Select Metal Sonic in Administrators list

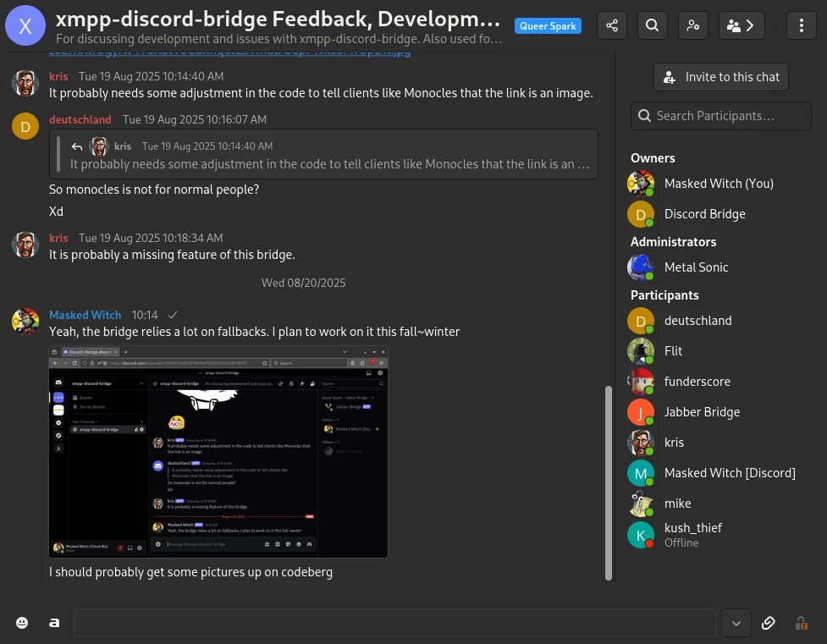click(x=696, y=267)
